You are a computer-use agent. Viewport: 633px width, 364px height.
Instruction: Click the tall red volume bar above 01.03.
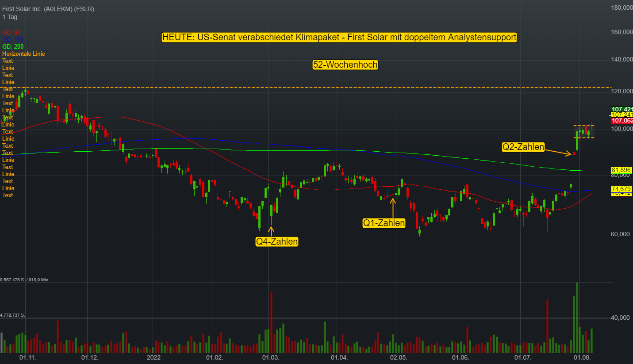point(271,322)
